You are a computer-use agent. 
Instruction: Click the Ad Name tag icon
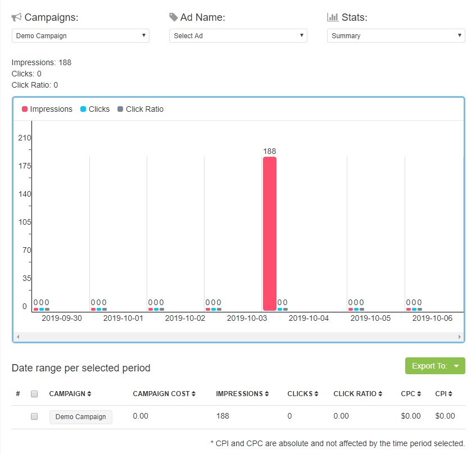tap(174, 17)
